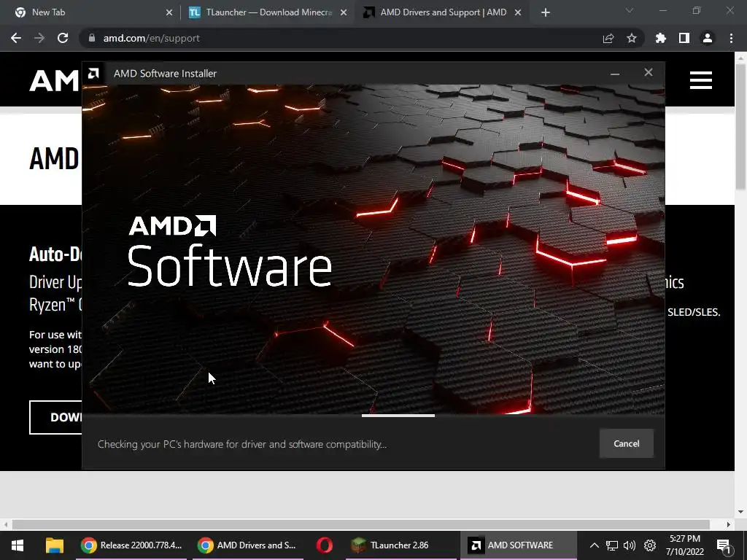Select AMD SOFTWARE taskbar button
This screenshot has width=747, height=560.
coord(519,545)
